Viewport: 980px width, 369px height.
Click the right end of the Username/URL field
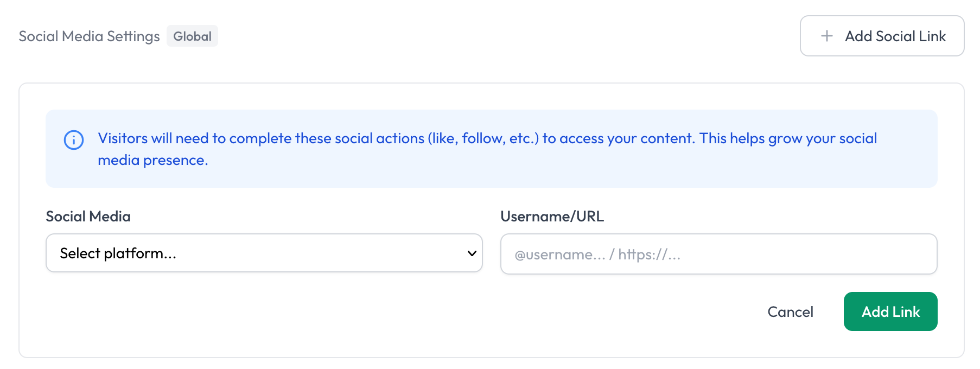pyautogui.click(x=917, y=255)
